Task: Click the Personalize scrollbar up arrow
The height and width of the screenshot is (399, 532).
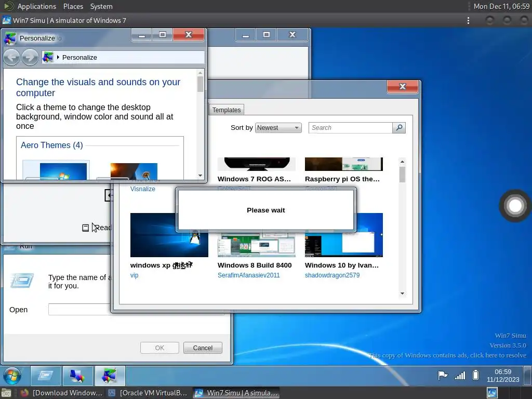Action: pyautogui.click(x=200, y=73)
